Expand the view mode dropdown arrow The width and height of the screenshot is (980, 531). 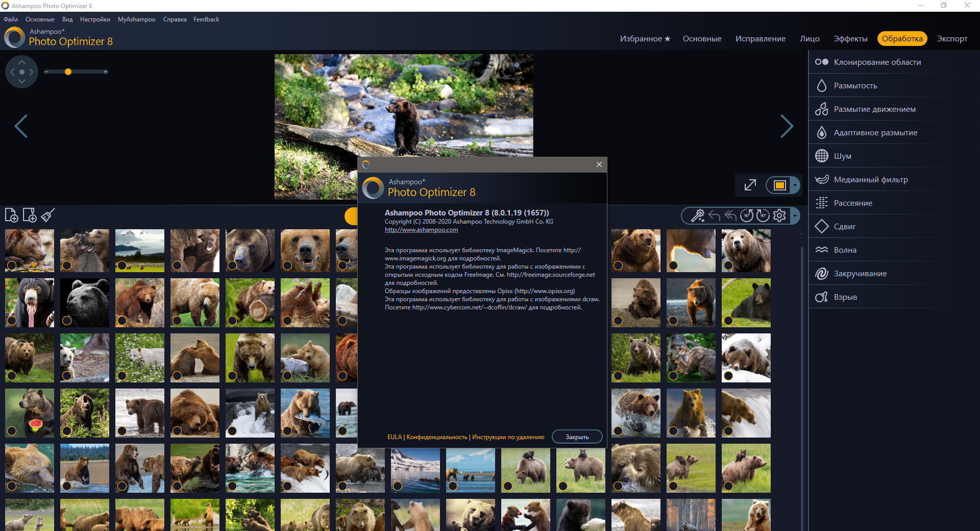[x=795, y=185]
